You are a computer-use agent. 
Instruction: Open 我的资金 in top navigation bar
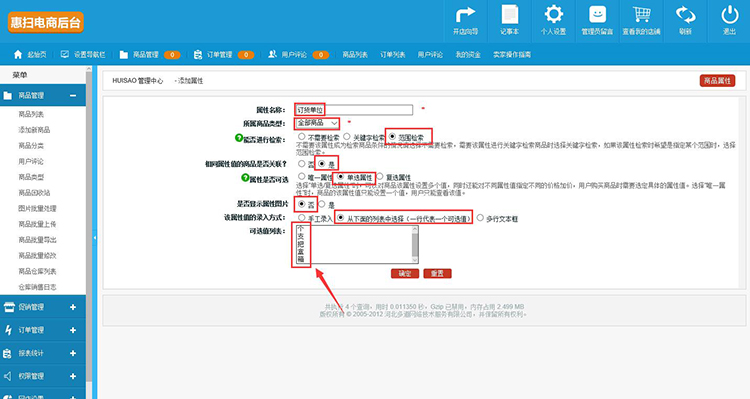pos(468,55)
